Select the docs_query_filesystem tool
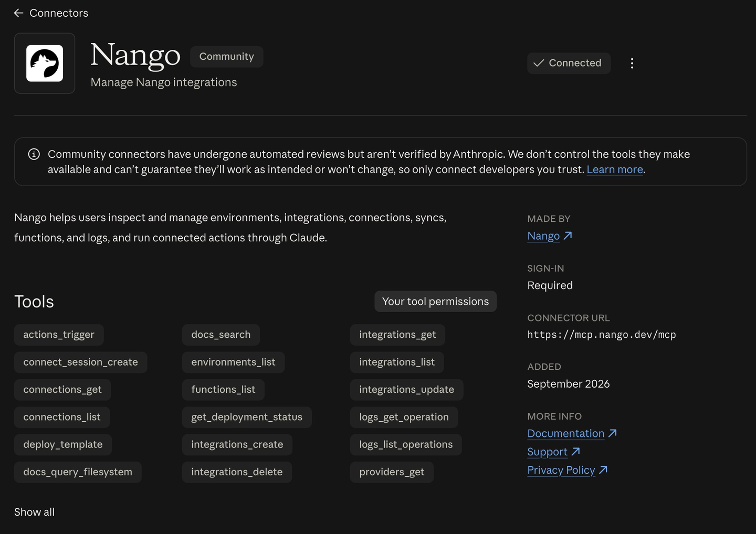 78,472
